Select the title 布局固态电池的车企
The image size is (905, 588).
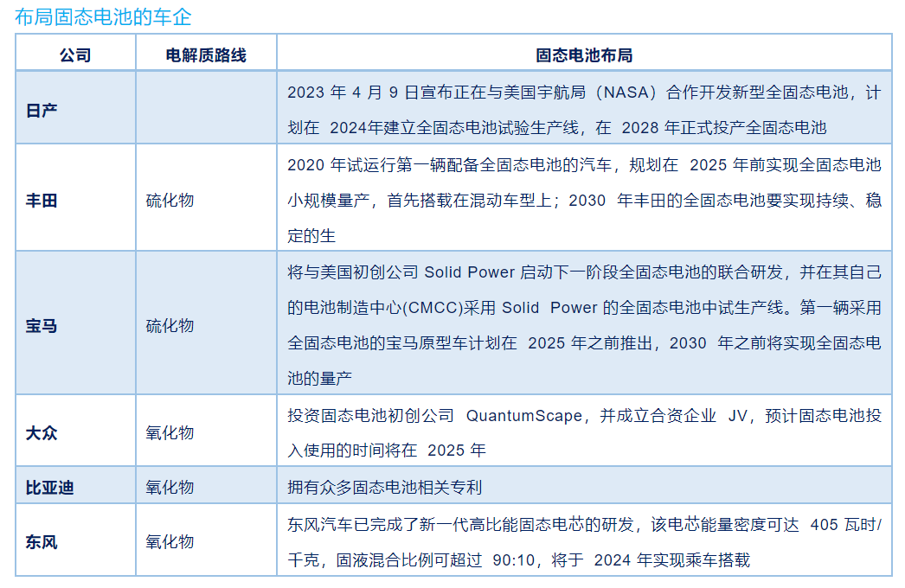(x=103, y=16)
